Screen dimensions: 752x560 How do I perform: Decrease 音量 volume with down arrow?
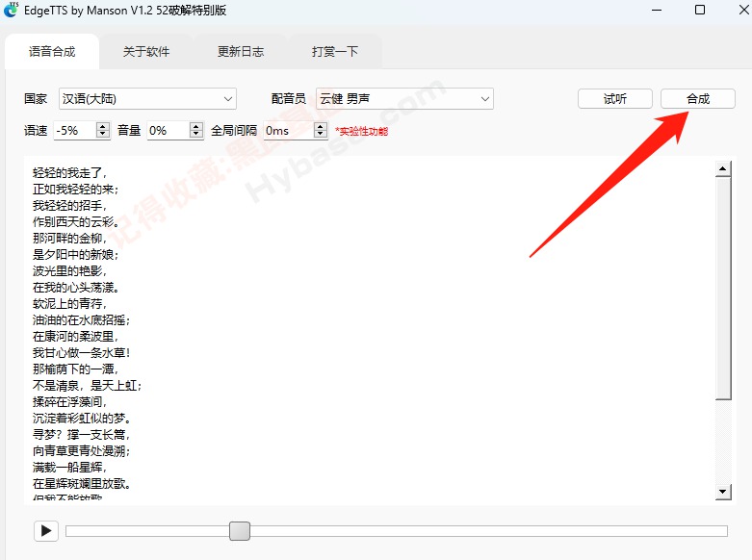click(x=196, y=135)
